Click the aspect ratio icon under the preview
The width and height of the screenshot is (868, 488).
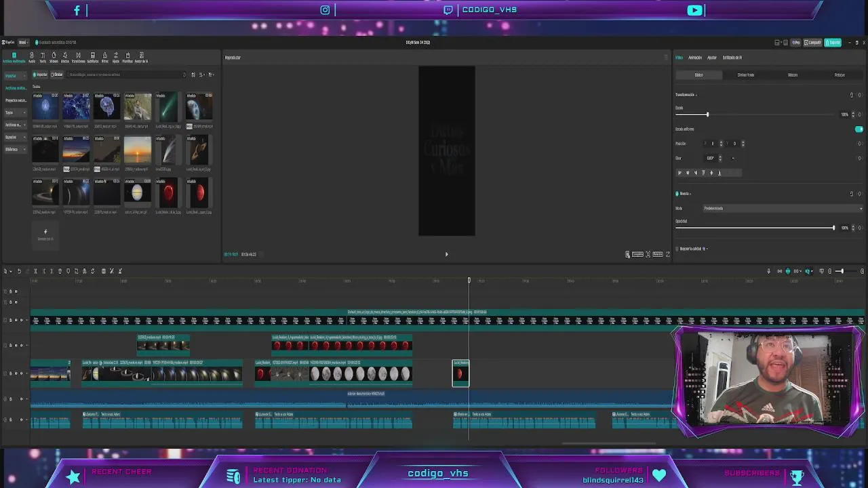pyautogui.click(x=658, y=254)
